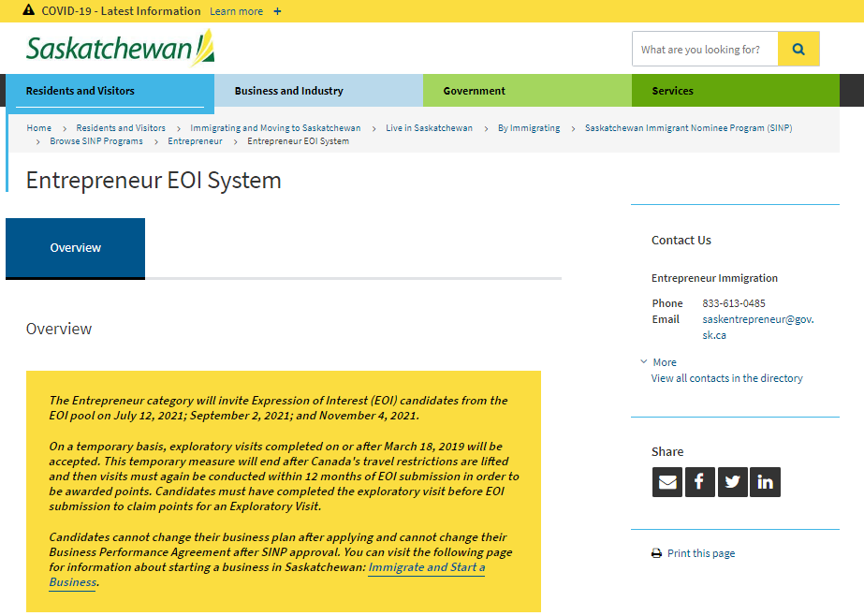Share page via email icon
The height and width of the screenshot is (616, 864).
[667, 482]
